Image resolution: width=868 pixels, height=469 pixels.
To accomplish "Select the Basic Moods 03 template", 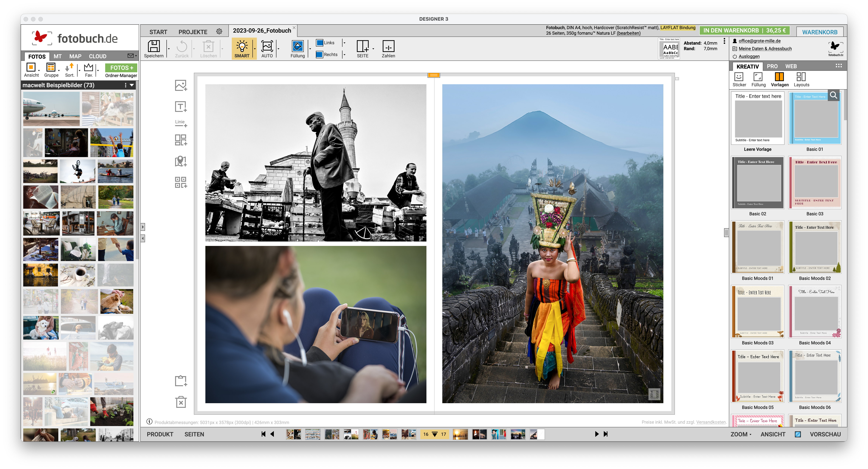I will (757, 312).
